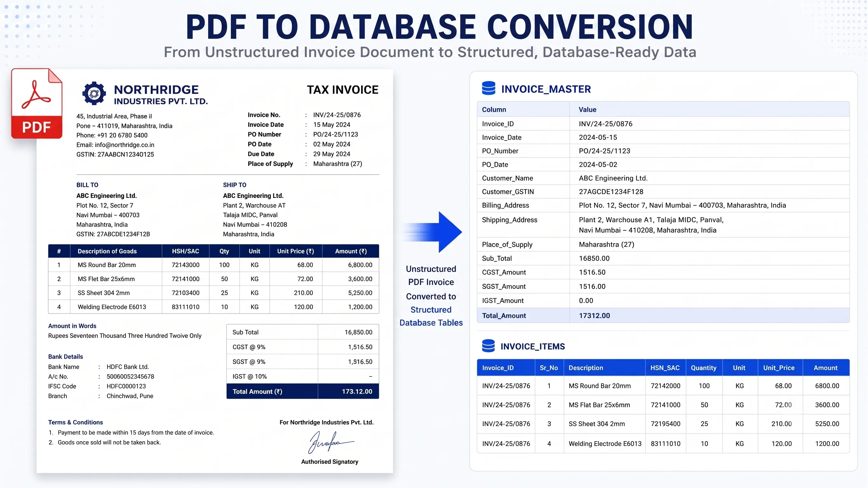Viewport: 868px width, 488px height.
Task: Click the IGST @ 10% row
Action: point(303,376)
